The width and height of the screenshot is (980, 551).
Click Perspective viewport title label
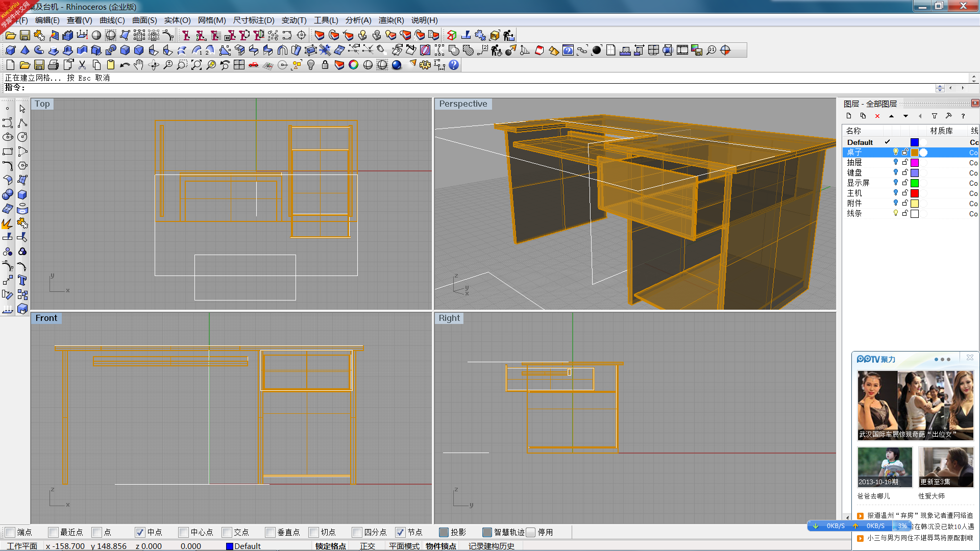pyautogui.click(x=463, y=104)
